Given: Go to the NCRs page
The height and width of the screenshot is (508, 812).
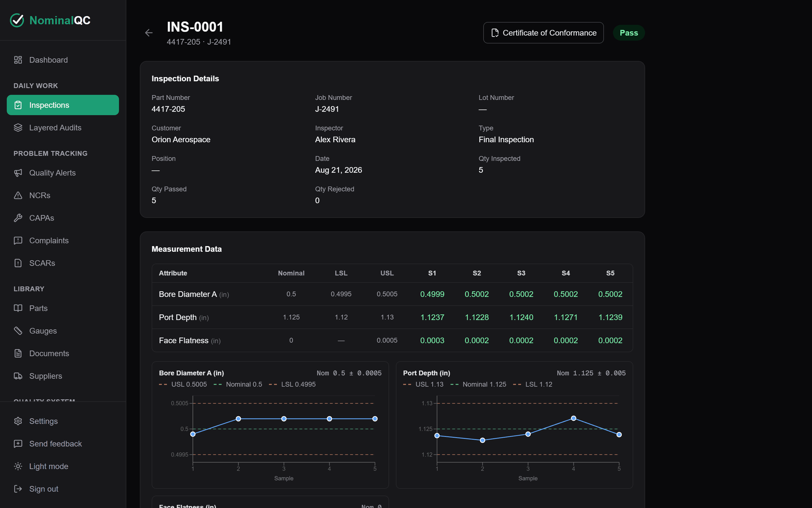Looking at the screenshot, I should point(63,195).
